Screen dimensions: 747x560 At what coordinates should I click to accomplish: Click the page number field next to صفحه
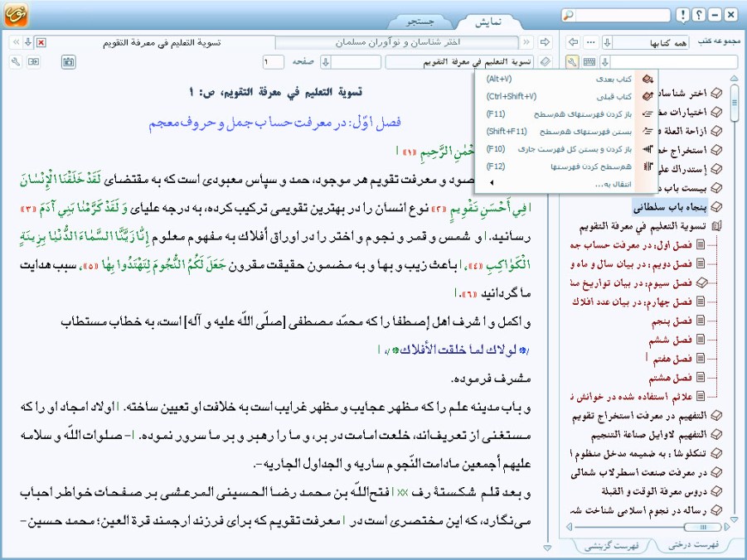coord(274,62)
